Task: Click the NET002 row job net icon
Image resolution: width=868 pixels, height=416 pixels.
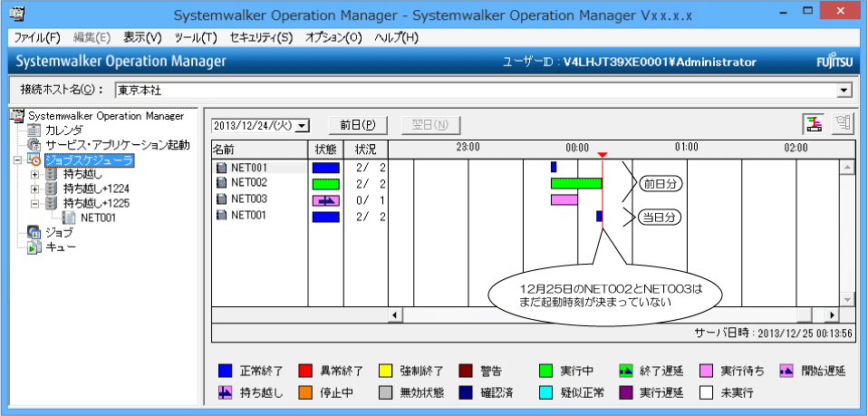Action: pos(222,183)
